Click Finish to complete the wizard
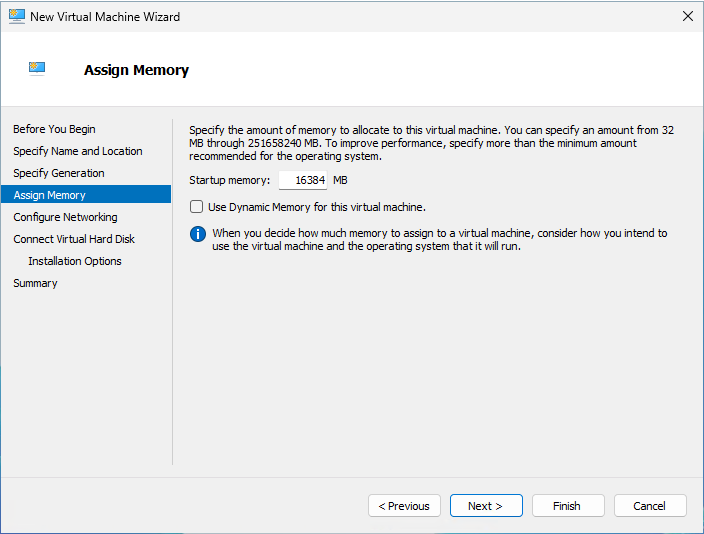This screenshot has height=534, width=704. click(x=567, y=506)
